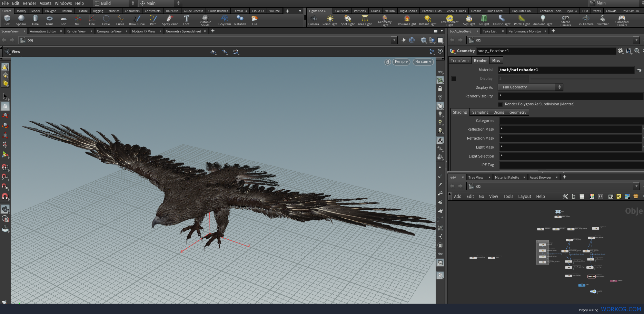Close the Render View tab
644x314 pixels.
pos(91,31)
